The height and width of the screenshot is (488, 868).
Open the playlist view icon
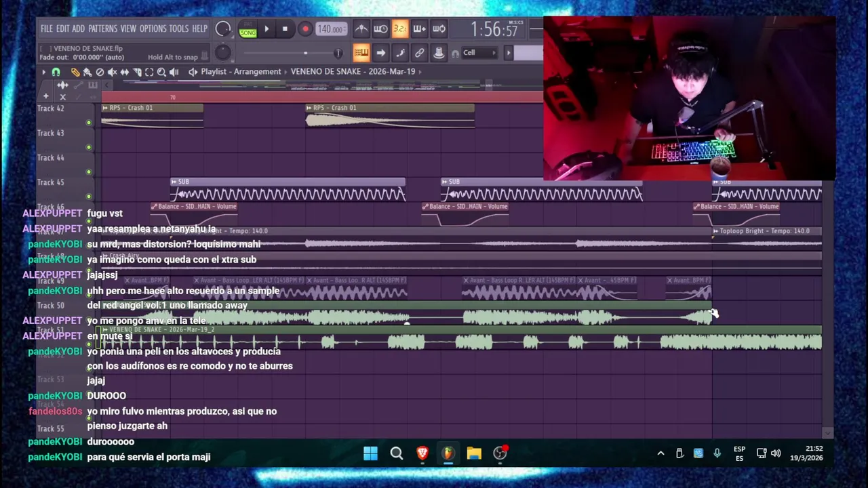[361, 53]
